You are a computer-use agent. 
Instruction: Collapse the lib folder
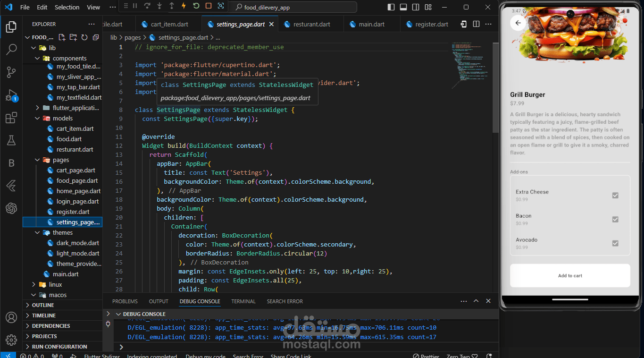click(x=33, y=48)
